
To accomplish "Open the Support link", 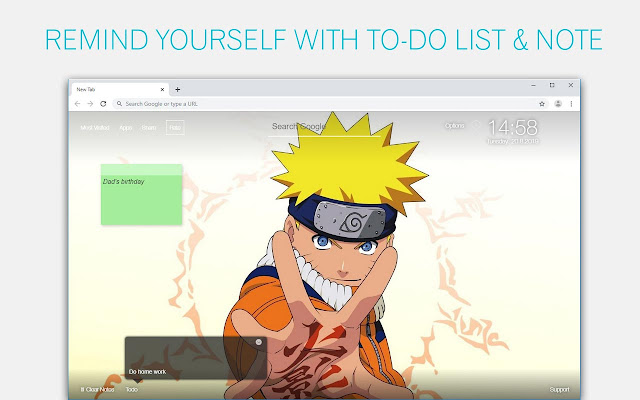I will coord(559,390).
